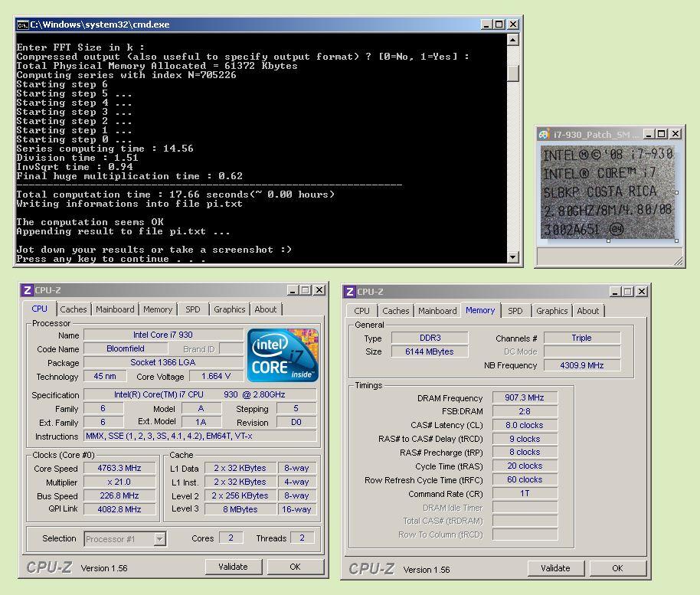700x595 pixels.
Task: Select CPU tab in left CPU-Z window
Action: 39,309
